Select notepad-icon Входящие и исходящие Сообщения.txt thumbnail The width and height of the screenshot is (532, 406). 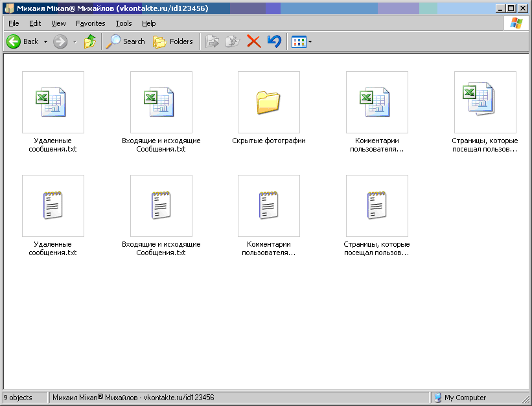[161, 206]
